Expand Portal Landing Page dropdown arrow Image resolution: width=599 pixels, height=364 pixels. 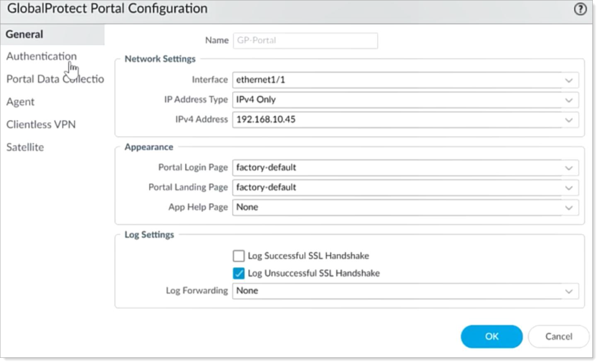click(569, 188)
